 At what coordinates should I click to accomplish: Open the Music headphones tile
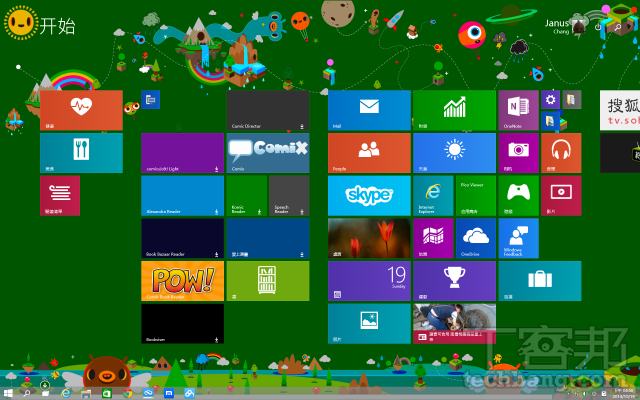(561, 153)
